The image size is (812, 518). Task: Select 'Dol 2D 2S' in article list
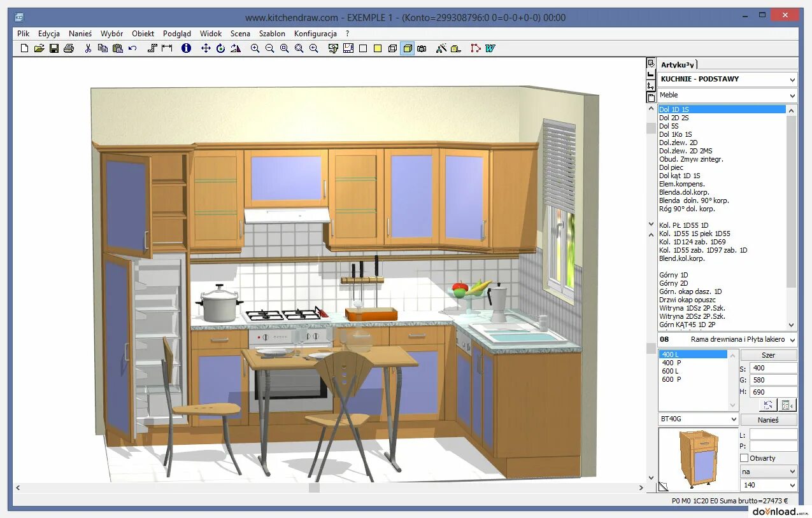tap(674, 118)
